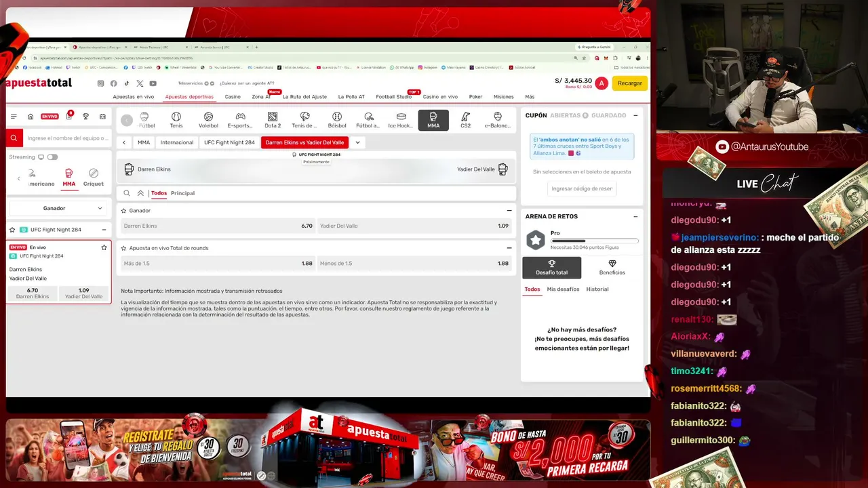
Task: Favorite the UFC Fight Night 284 league star
Action: tap(12, 230)
